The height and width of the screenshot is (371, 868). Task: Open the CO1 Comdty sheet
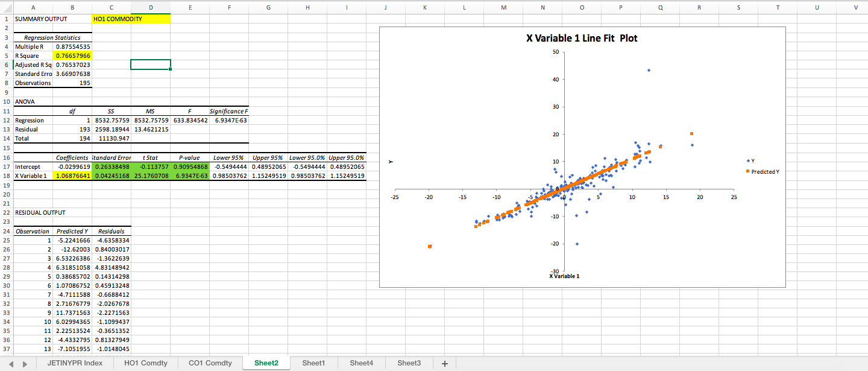pyautogui.click(x=210, y=363)
